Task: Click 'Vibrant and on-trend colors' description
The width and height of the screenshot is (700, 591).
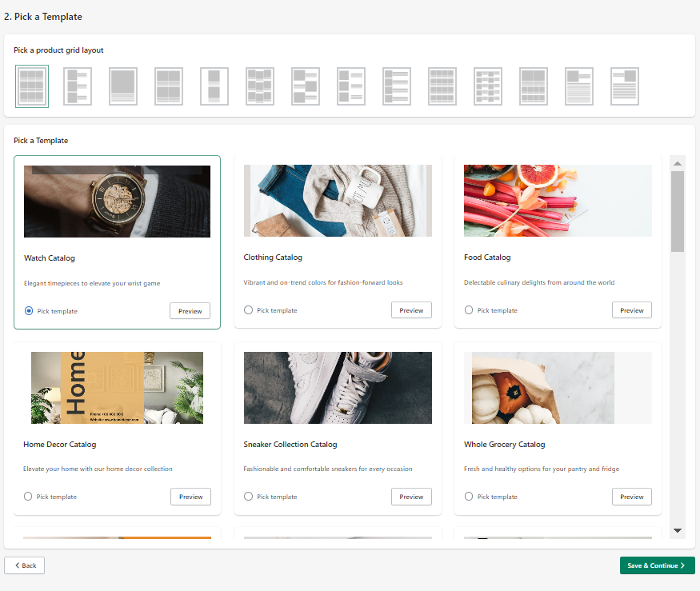Action: 323,282
